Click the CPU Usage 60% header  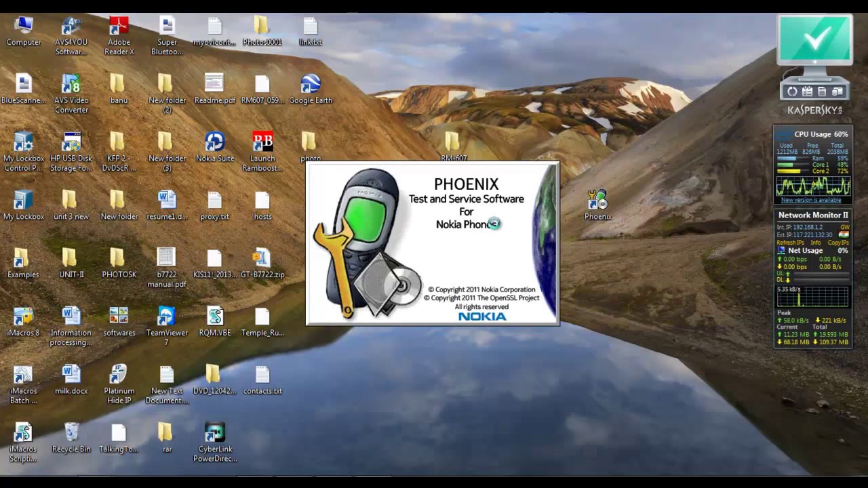click(821, 134)
